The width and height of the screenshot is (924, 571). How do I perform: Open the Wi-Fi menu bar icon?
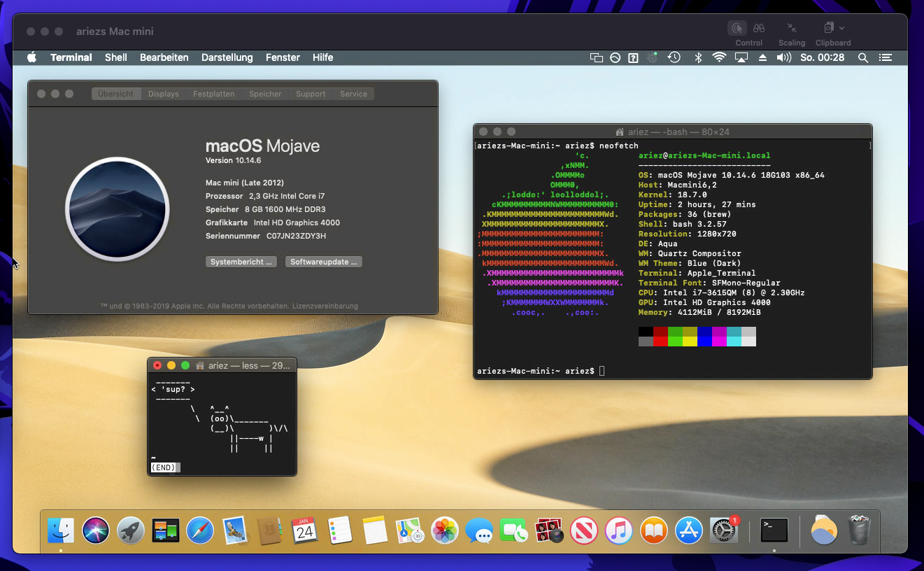719,57
